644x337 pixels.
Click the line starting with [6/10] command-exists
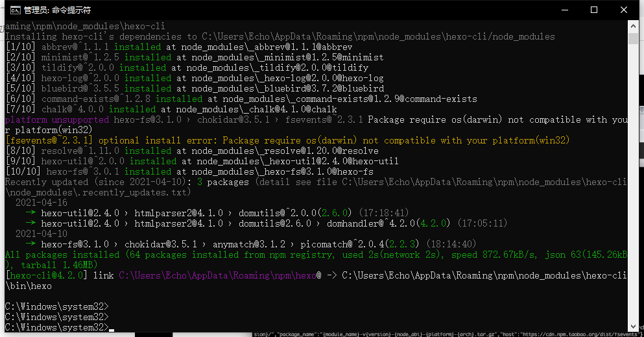241,99
